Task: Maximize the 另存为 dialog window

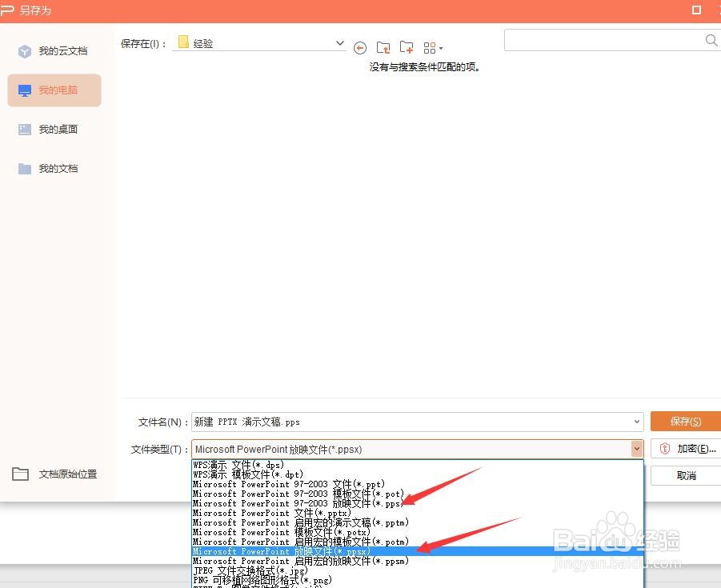Action: [x=697, y=10]
